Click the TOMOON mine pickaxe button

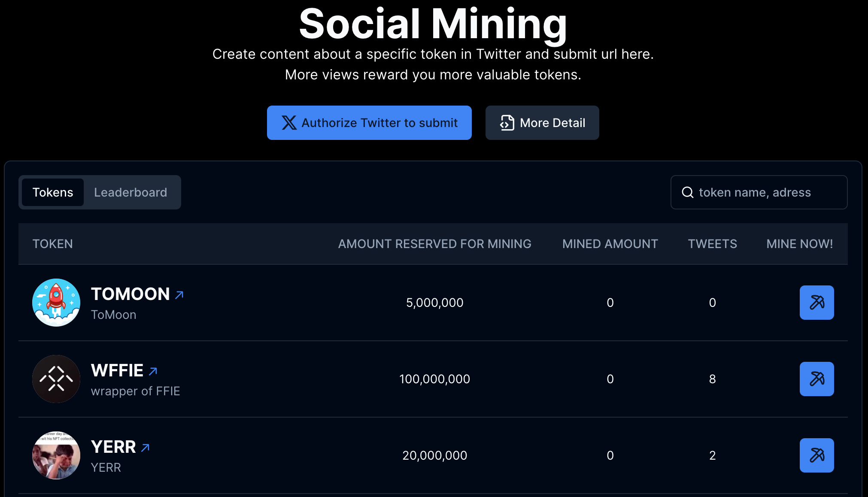click(816, 303)
